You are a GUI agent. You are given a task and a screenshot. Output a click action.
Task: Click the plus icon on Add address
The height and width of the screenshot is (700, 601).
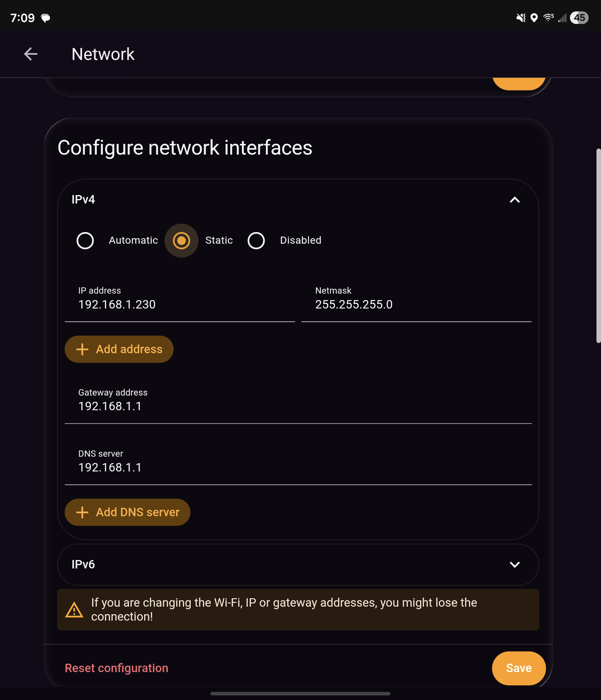point(83,349)
